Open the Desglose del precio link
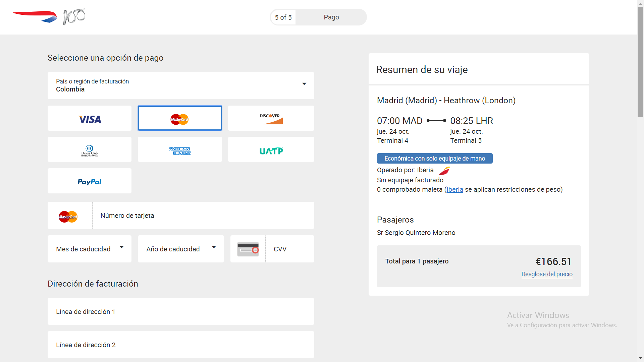This screenshot has height=362, width=644. (547, 274)
